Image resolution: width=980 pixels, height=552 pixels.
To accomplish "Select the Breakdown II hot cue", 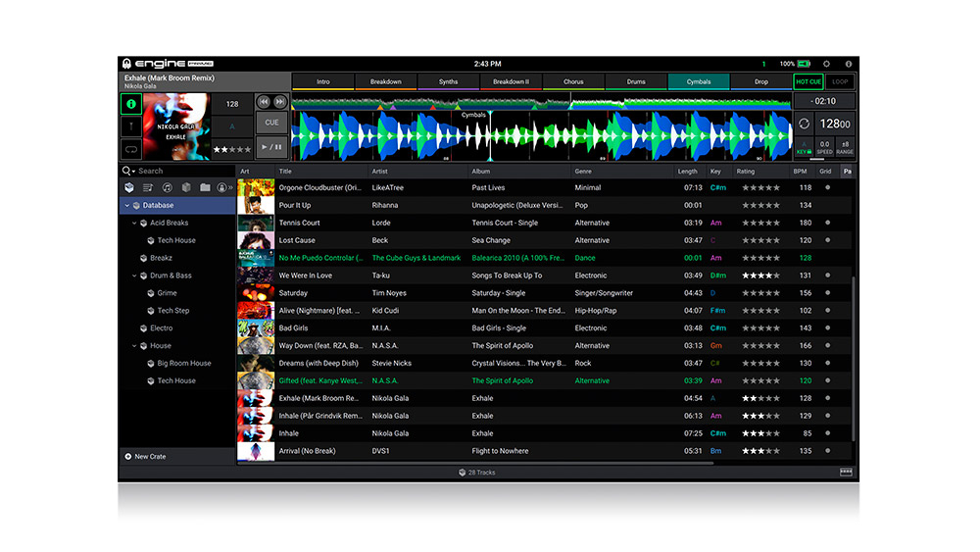I will click(511, 82).
